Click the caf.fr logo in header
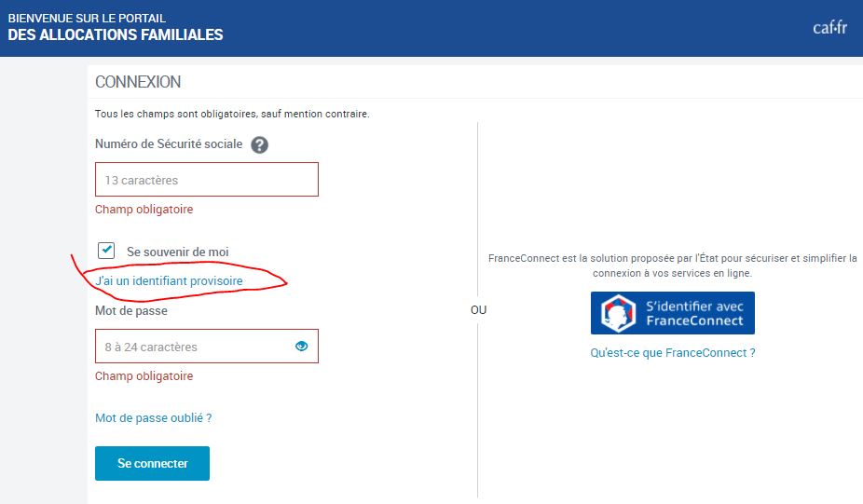Screen dimensions: 863x504 [x=829, y=27]
